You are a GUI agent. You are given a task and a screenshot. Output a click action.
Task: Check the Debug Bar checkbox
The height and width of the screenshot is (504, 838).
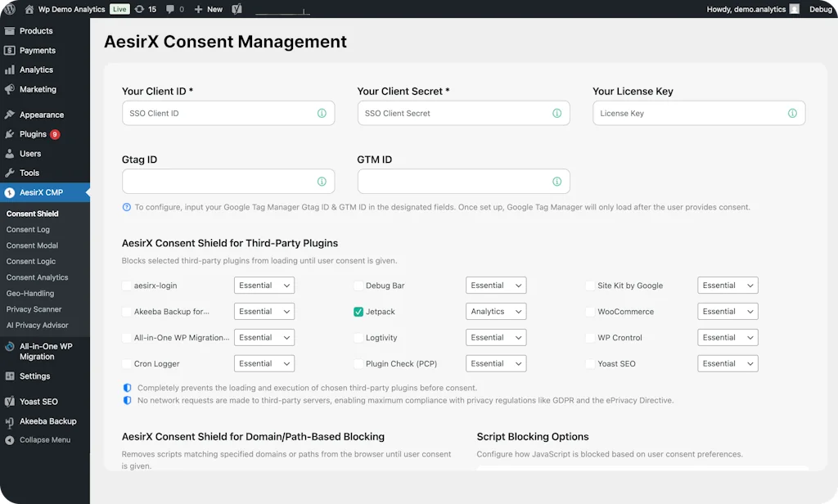pyautogui.click(x=358, y=285)
